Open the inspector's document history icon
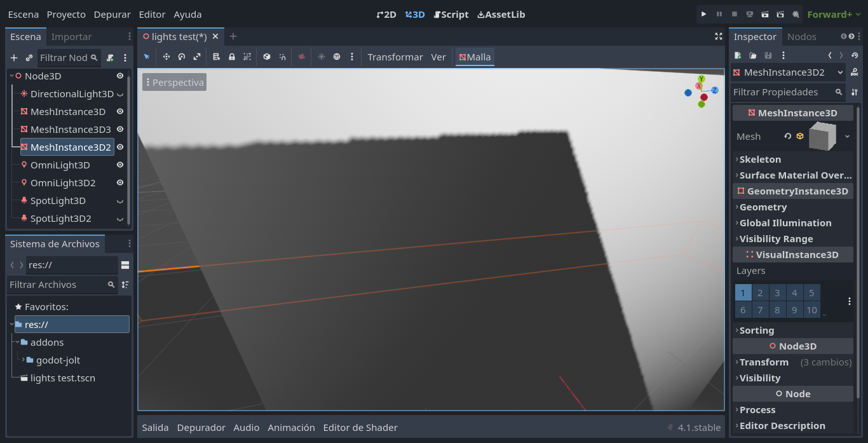 [x=856, y=55]
